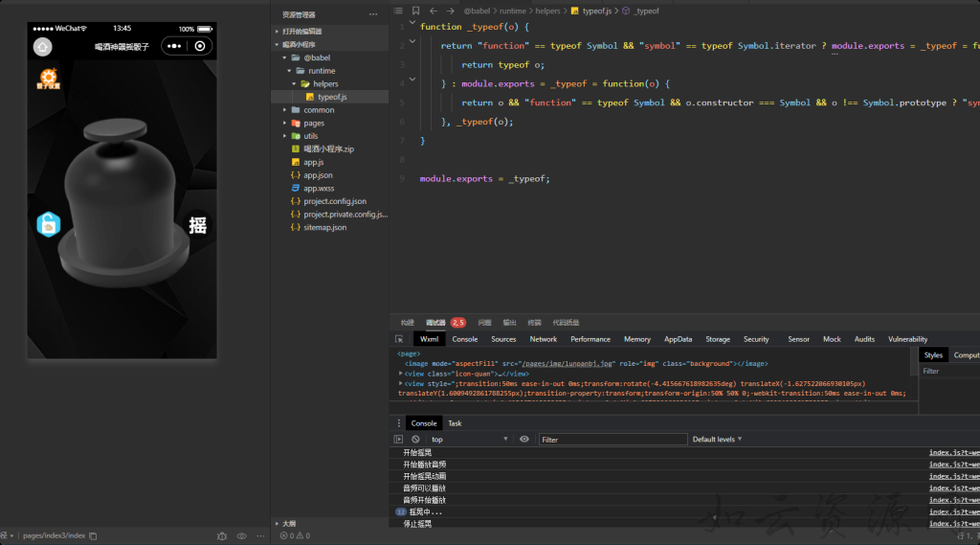Image resolution: width=980 pixels, height=545 pixels.
Task: Clear the console with the ban icon
Action: click(415, 439)
